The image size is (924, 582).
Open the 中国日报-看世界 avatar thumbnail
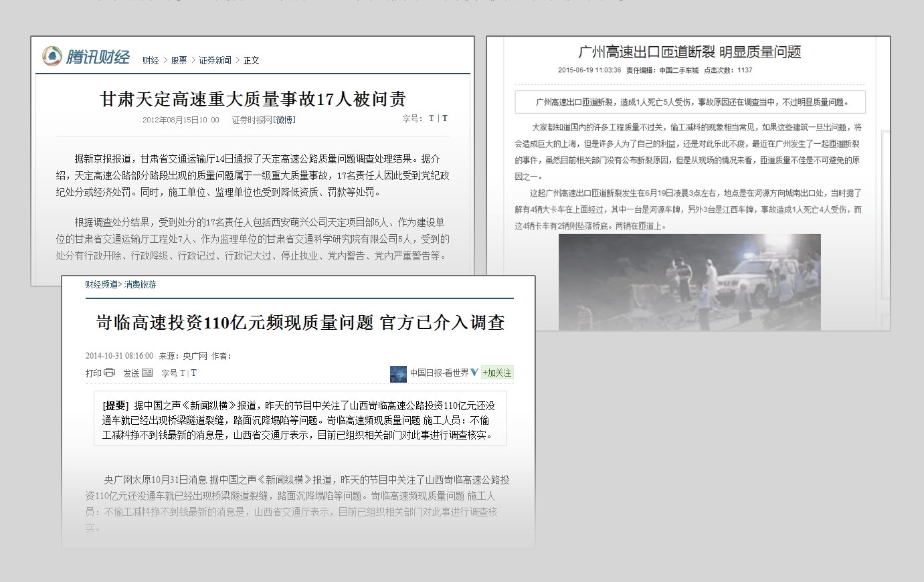tap(398, 373)
